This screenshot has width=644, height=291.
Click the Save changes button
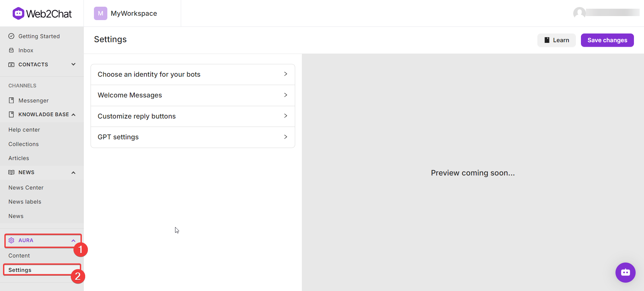pyautogui.click(x=607, y=40)
